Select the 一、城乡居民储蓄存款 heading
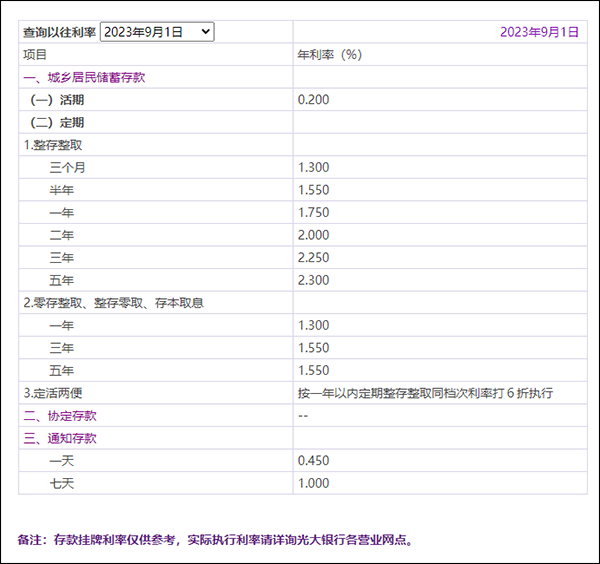This screenshot has width=600, height=564. click(x=84, y=77)
